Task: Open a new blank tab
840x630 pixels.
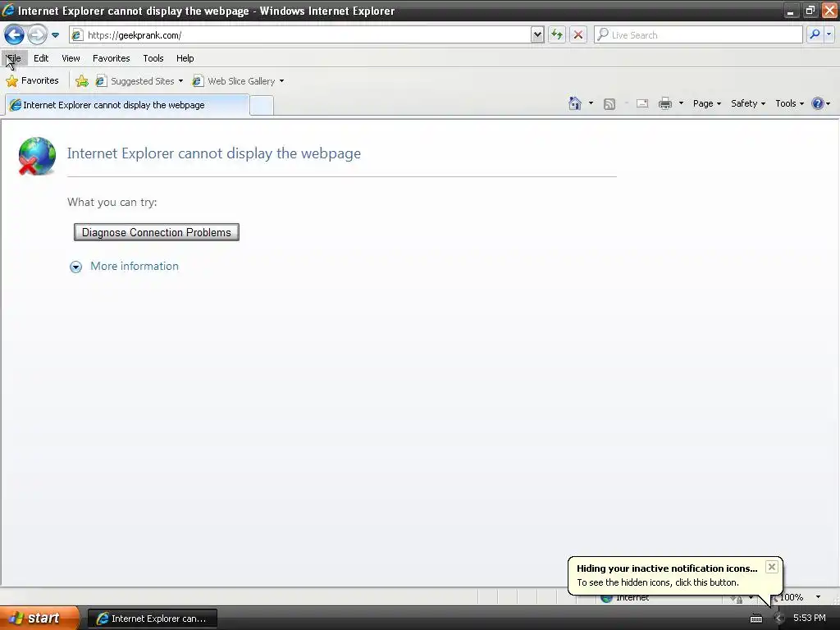Action: 262,106
